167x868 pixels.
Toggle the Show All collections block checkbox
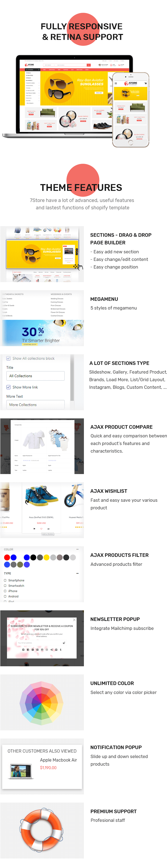click(8, 358)
